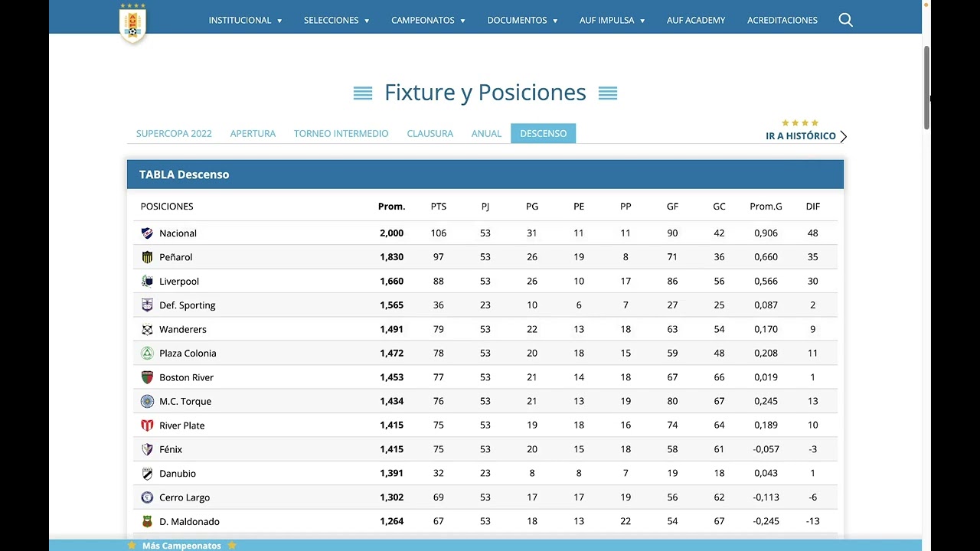
Task: Select the Cerro Largo team name
Action: [x=185, y=497]
